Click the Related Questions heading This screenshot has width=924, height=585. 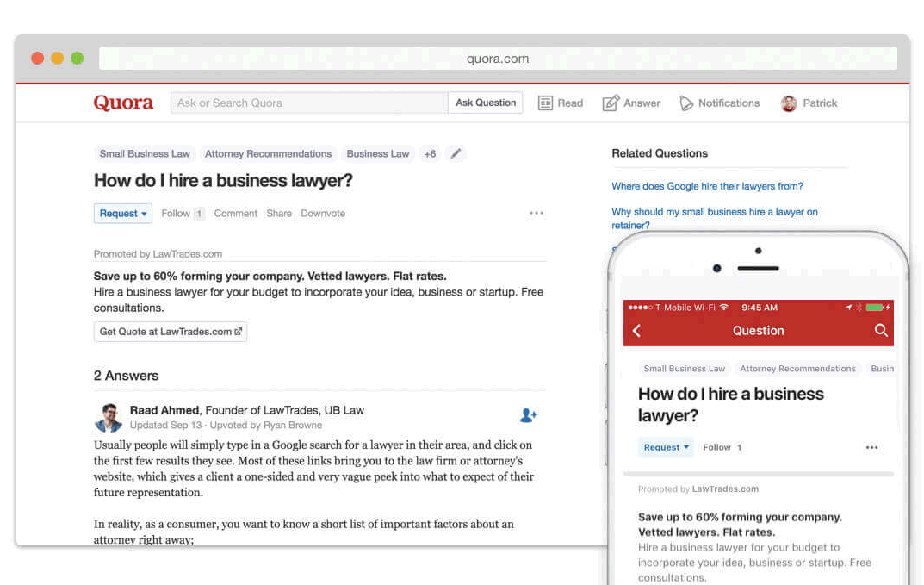coord(660,153)
